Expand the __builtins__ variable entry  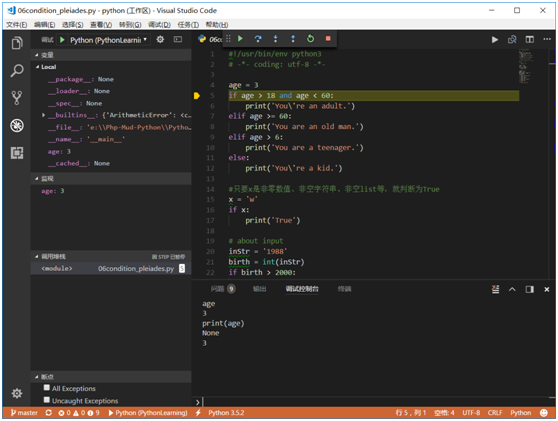click(43, 115)
